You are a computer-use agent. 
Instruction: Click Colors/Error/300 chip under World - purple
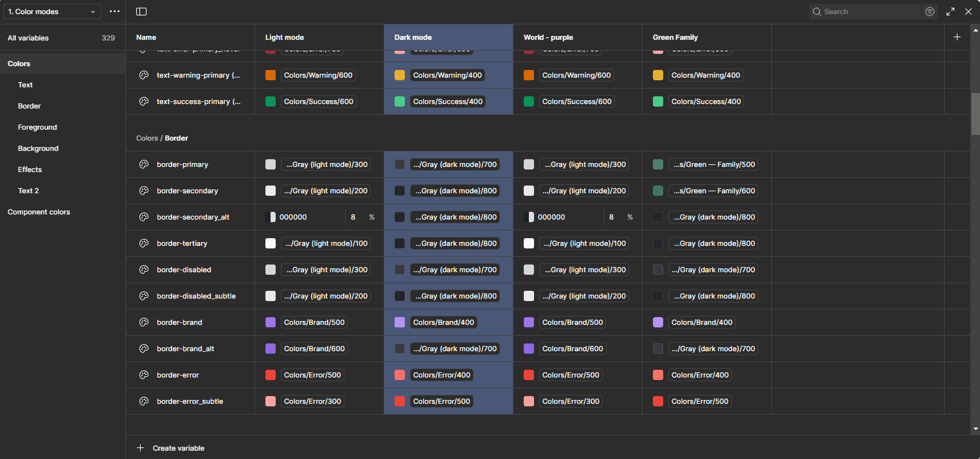[571, 401]
